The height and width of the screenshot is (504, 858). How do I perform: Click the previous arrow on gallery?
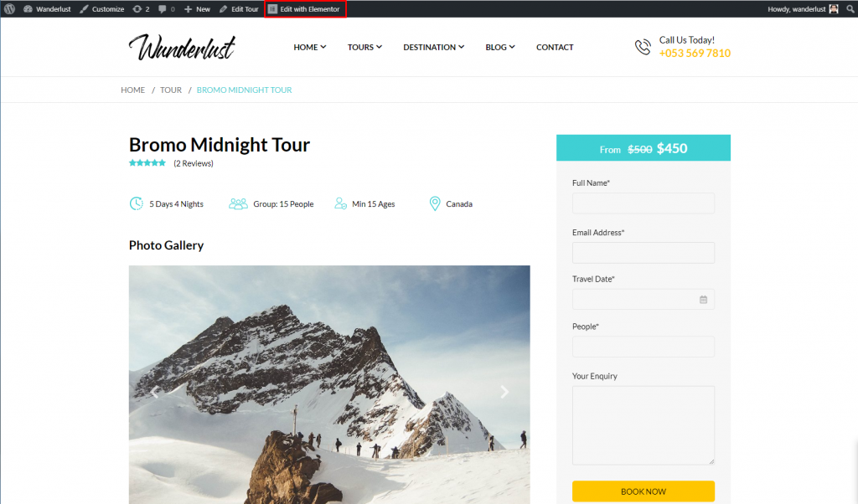coord(155,391)
